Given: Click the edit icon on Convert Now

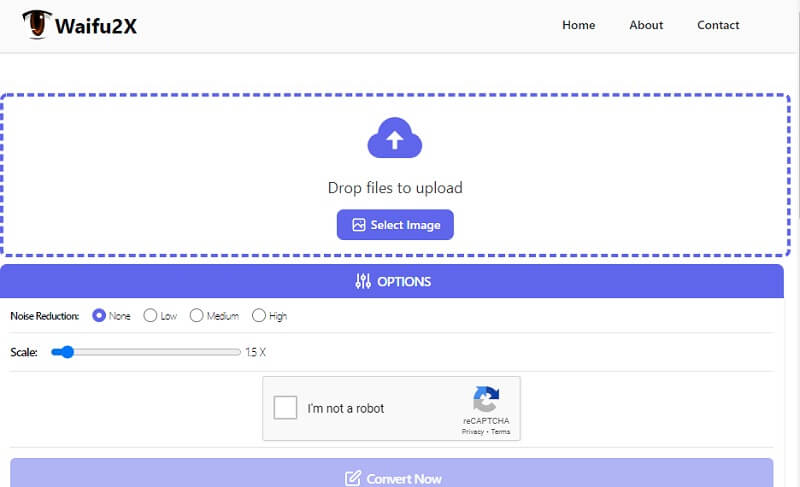Looking at the screenshot, I should coord(352,479).
